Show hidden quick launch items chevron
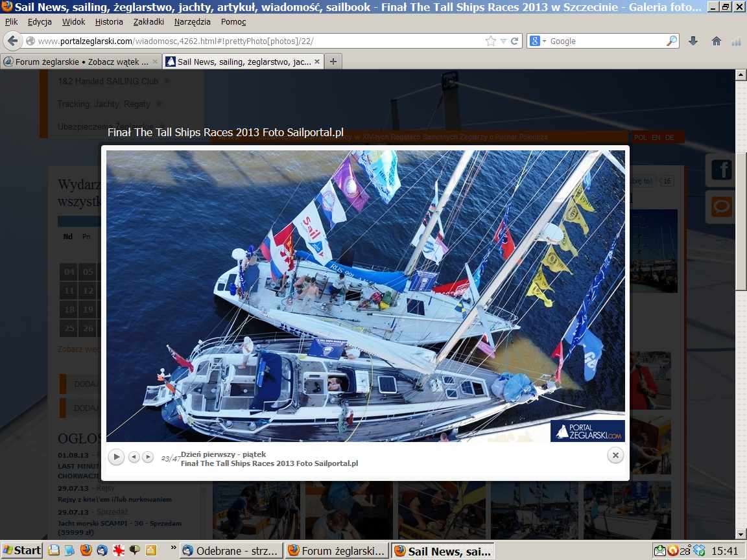This screenshot has width=747, height=560. [173, 548]
